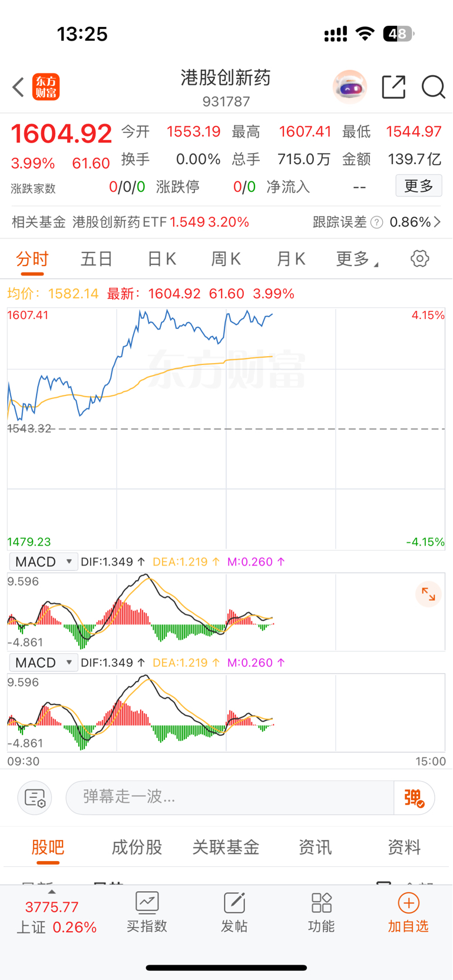Open chart settings gear icon

(419, 258)
